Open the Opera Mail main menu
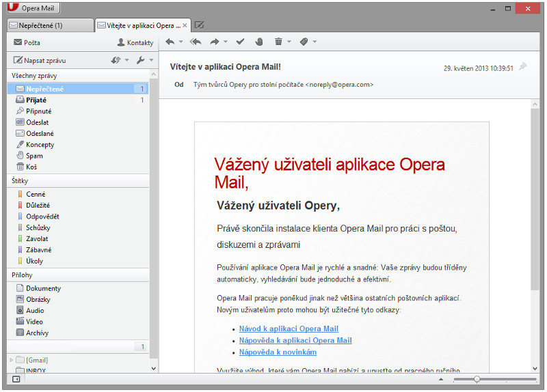547x392 pixels. [31, 8]
